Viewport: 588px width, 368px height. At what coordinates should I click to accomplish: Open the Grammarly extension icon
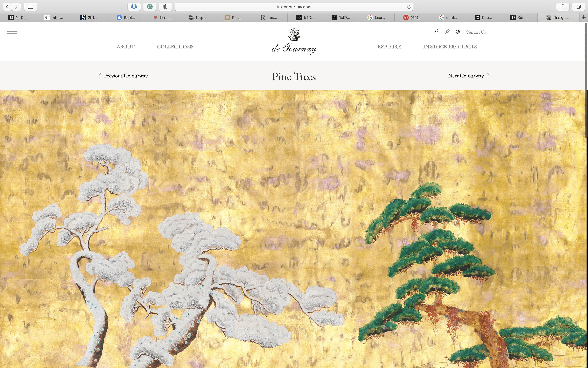coord(150,7)
